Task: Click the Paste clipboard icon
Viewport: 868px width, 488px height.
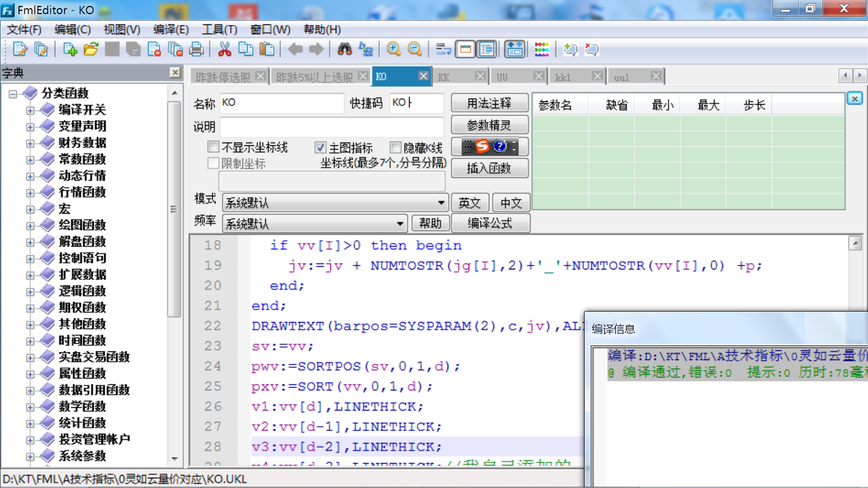Action: coord(266,49)
